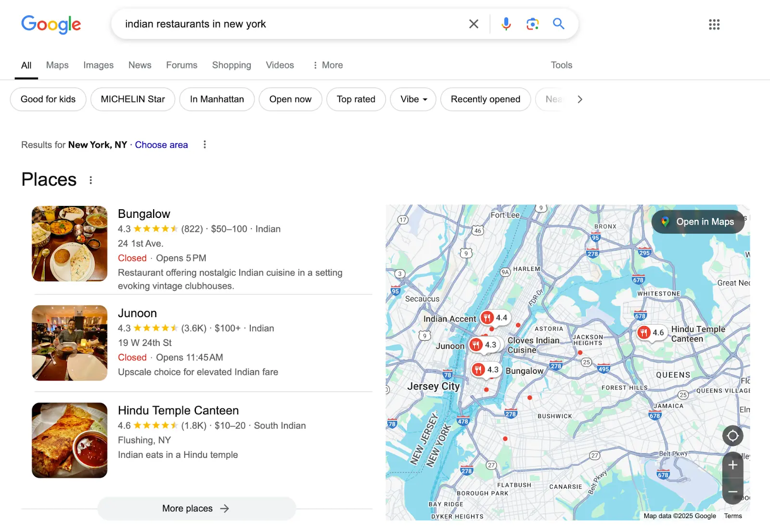Open the Google apps grid

pyautogui.click(x=714, y=24)
